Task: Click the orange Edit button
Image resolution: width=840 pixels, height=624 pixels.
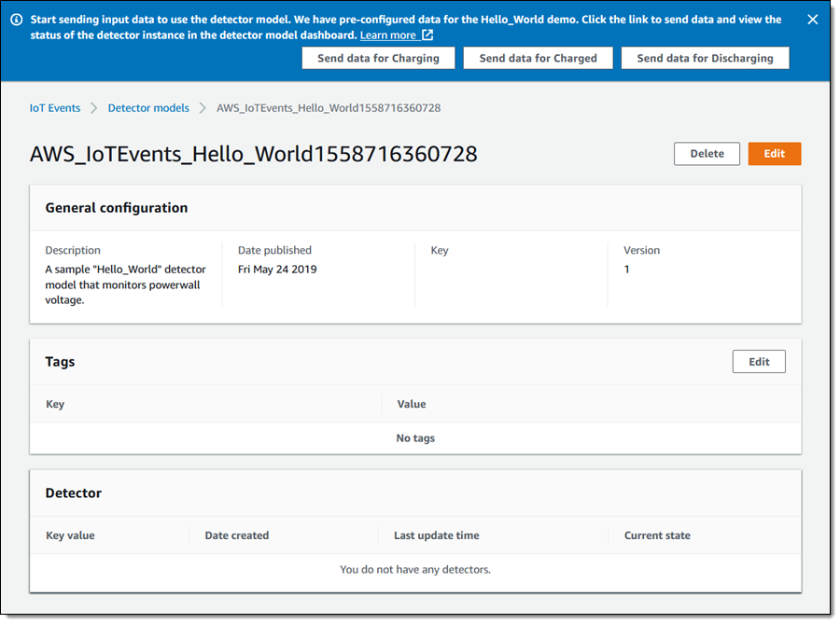Action: pos(774,154)
